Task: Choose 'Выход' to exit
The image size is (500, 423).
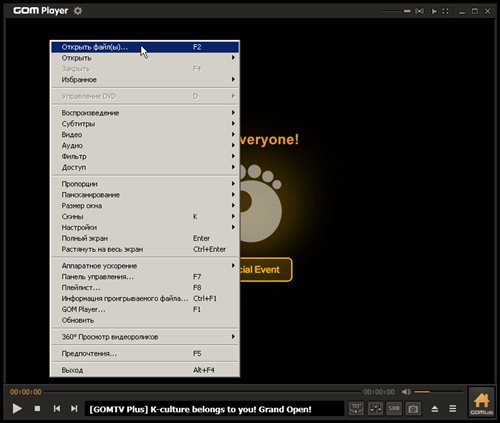Action: (x=145, y=370)
